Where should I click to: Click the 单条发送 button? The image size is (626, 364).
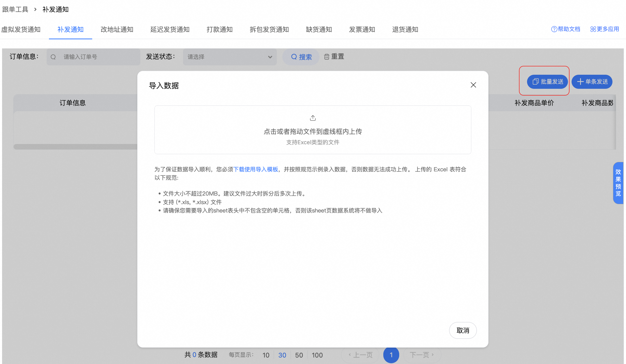[x=592, y=81]
